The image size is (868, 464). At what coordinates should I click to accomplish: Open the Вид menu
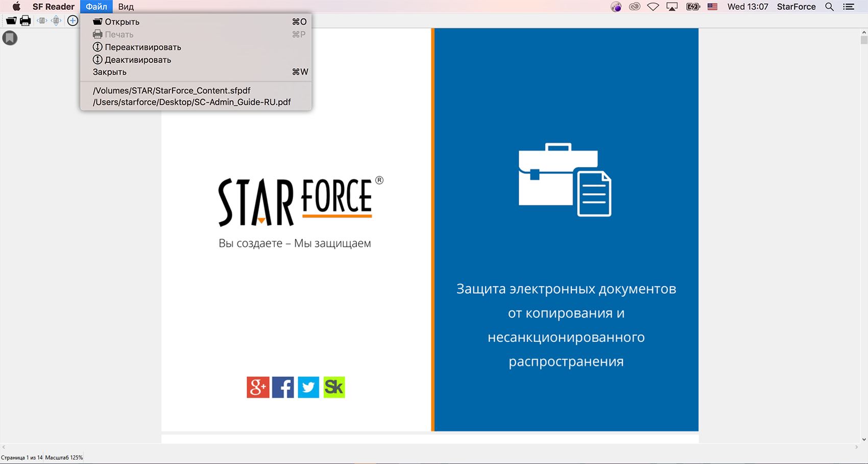126,7
